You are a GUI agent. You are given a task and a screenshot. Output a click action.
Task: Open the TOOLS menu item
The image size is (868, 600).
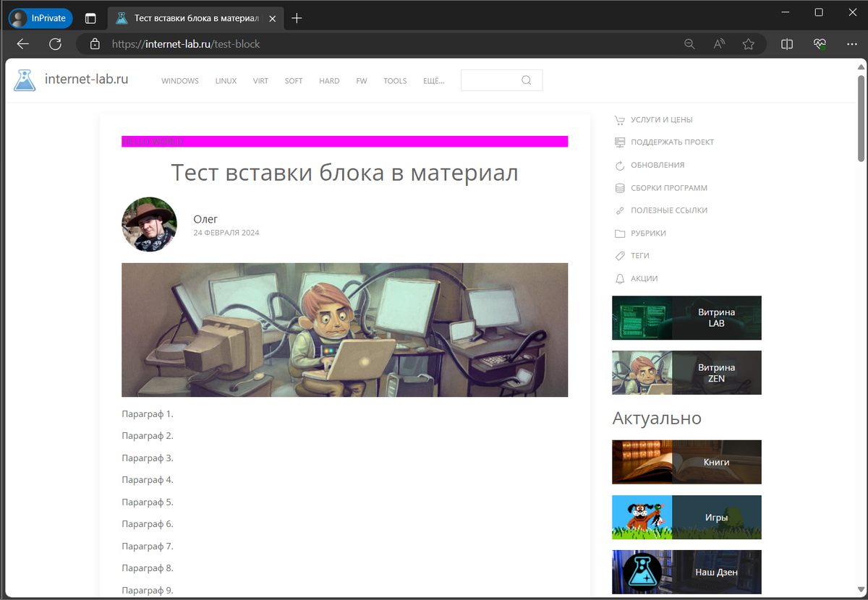[x=395, y=81]
